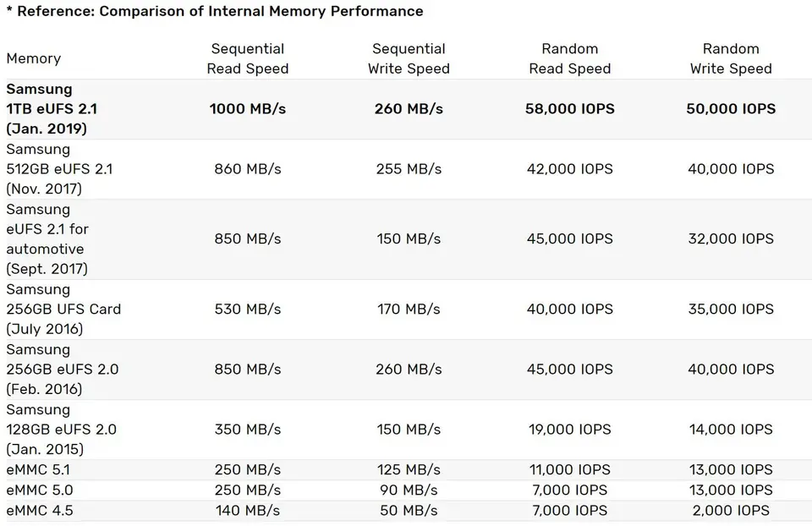The image size is (812, 526).
Task: Click the 32,000 IOPS cell
Action: [731, 239]
